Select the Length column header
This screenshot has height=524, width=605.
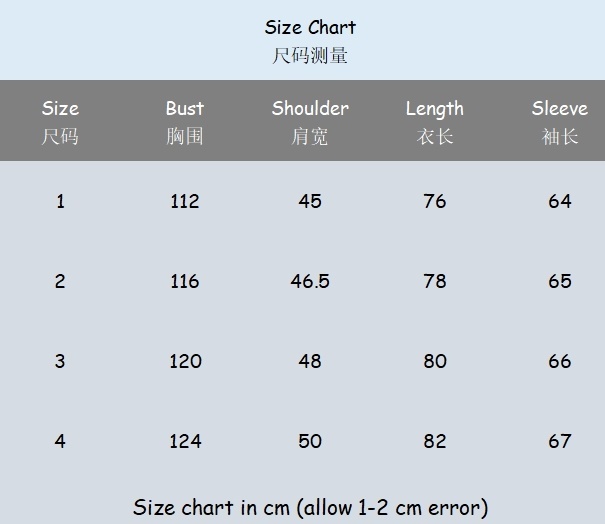click(435, 109)
